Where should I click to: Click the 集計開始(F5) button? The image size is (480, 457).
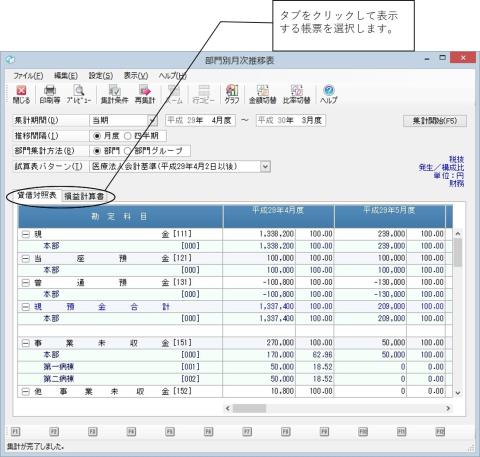coord(435,121)
